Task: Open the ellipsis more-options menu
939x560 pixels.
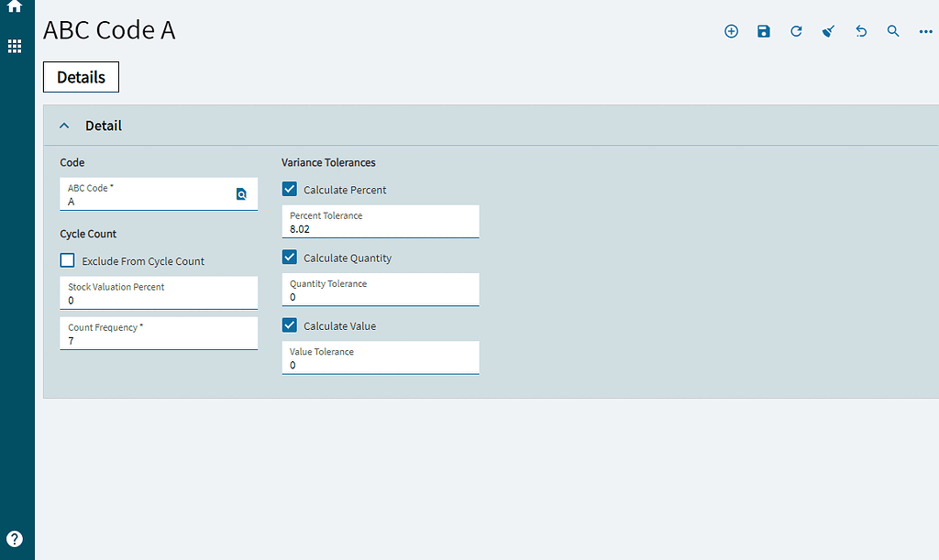Action: (x=924, y=30)
